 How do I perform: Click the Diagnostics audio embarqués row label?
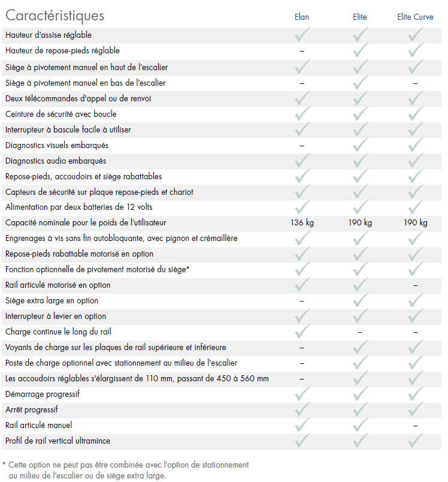56,161
